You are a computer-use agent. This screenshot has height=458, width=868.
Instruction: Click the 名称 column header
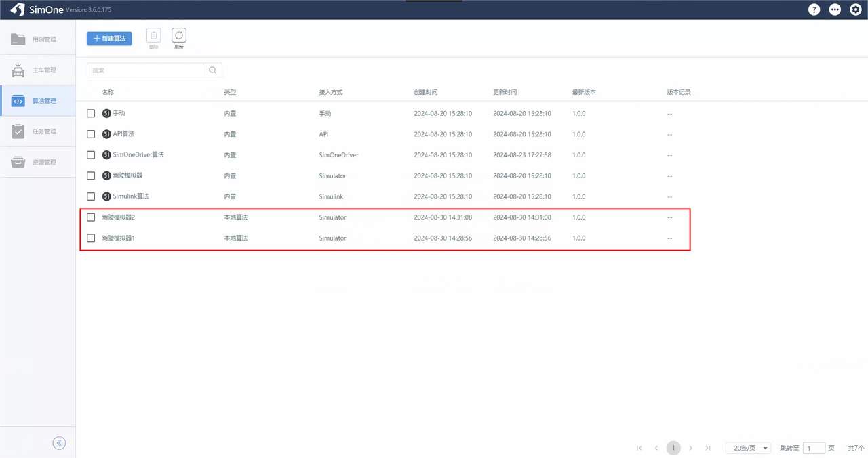tap(108, 92)
